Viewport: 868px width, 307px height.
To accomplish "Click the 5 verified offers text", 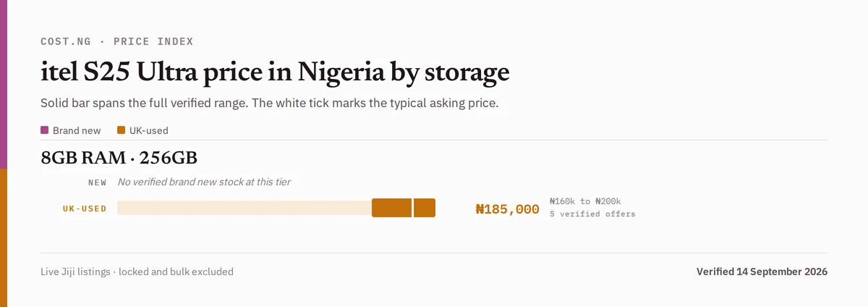I will 592,214.
